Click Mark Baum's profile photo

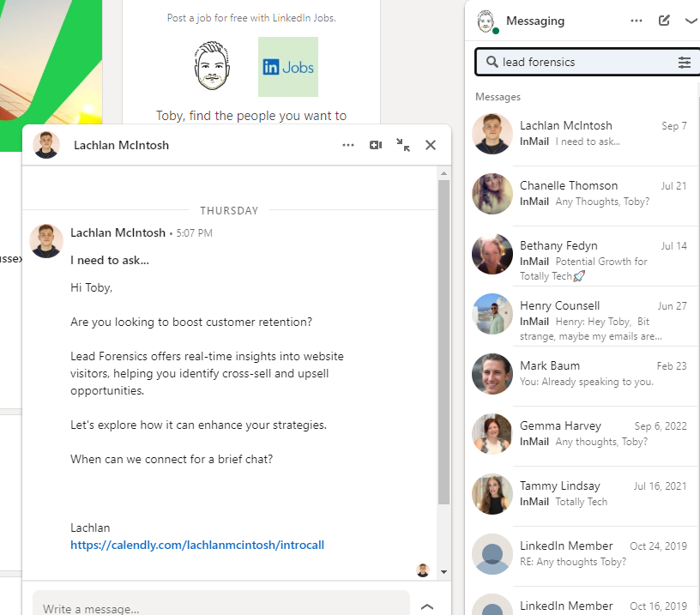pyautogui.click(x=492, y=374)
